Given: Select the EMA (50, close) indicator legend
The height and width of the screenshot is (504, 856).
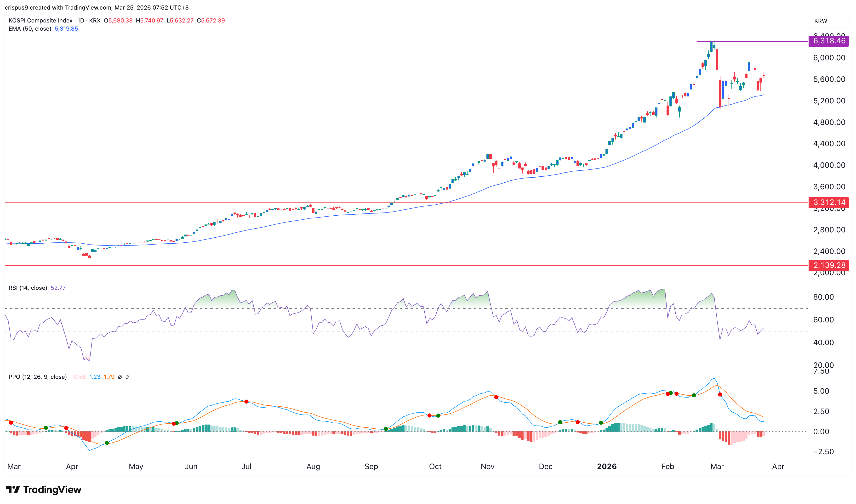Looking at the screenshot, I should 30,29.
